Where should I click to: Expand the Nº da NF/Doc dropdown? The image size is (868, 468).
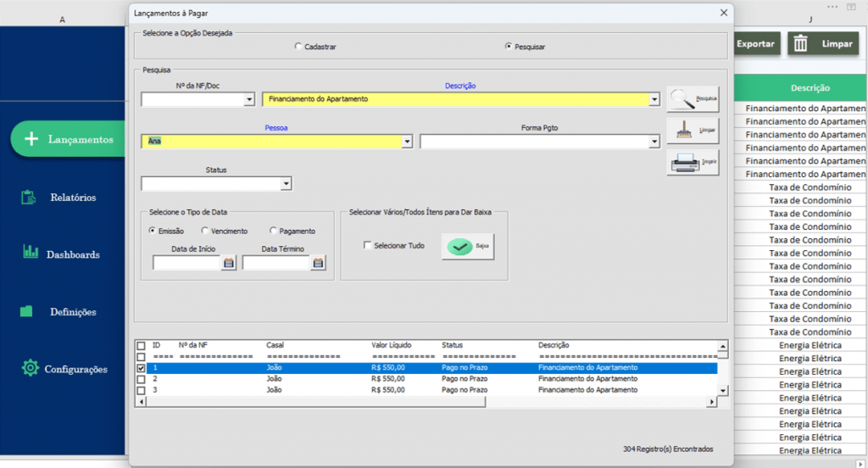point(248,100)
